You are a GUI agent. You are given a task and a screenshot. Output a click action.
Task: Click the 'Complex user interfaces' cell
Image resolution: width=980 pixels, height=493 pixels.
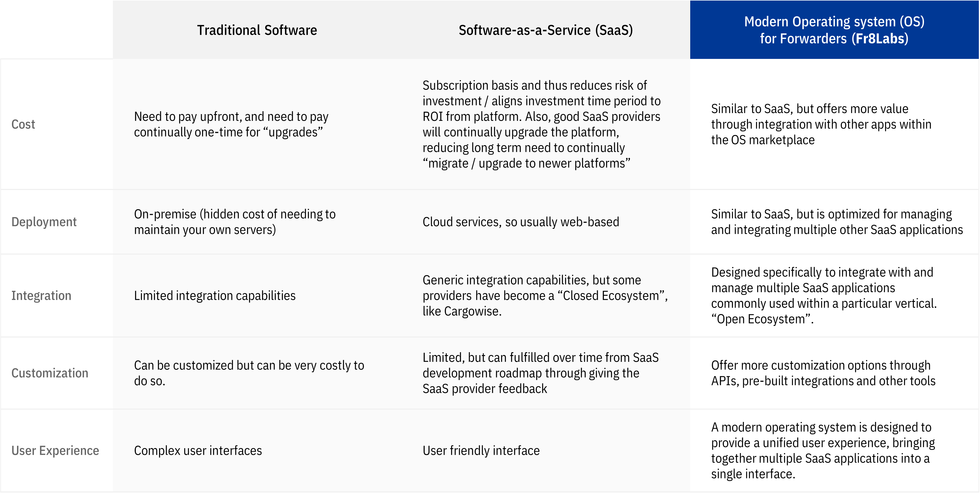198,450
